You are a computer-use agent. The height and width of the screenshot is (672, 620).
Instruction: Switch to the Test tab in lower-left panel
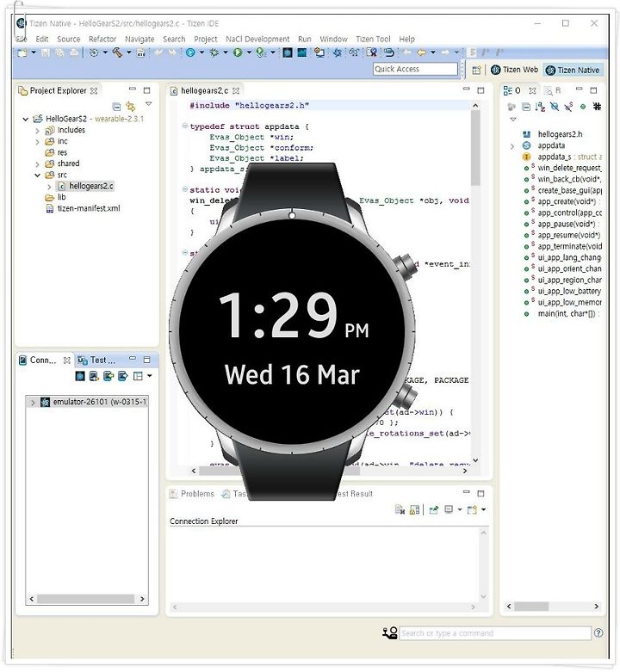pyautogui.click(x=97, y=361)
